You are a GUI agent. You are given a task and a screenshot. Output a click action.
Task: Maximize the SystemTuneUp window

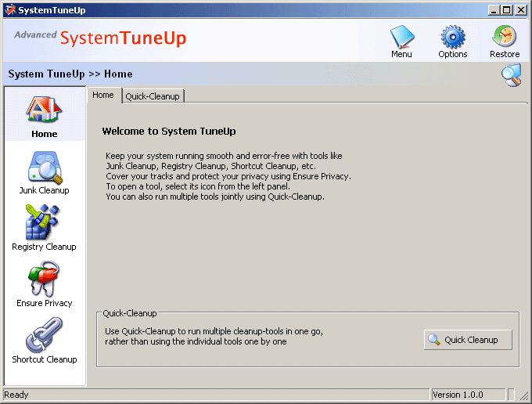pyautogui.click(x=506, y=10)
